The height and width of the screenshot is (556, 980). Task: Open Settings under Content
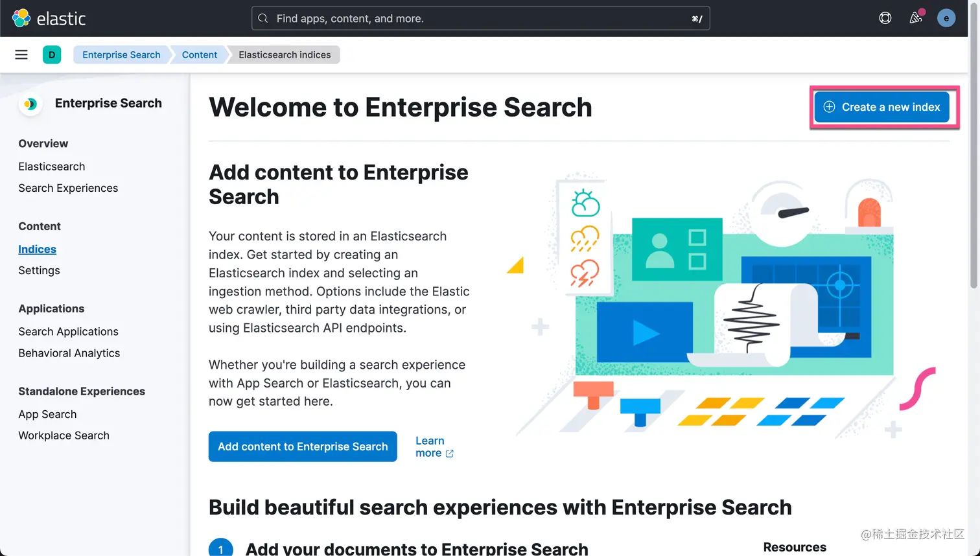coord(39,270)
